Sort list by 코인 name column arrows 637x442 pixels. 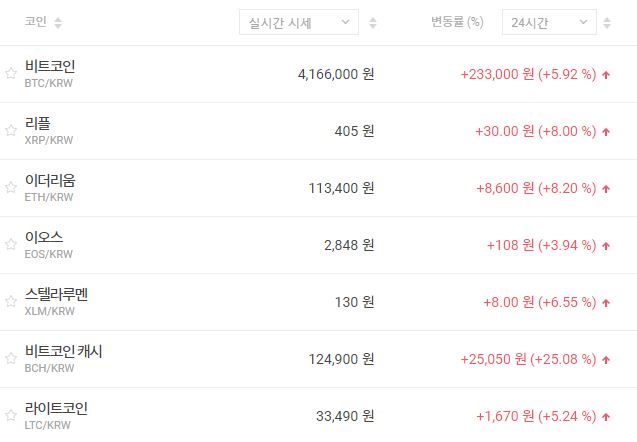point(57,23)
